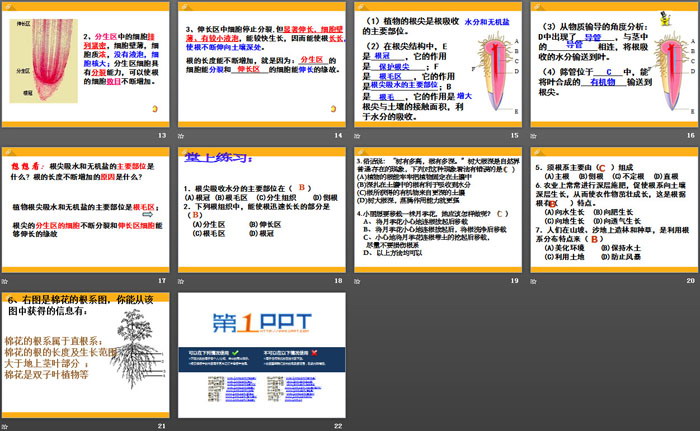Select slide 17 thumbnail with 想想看 question

click(86, 210)
